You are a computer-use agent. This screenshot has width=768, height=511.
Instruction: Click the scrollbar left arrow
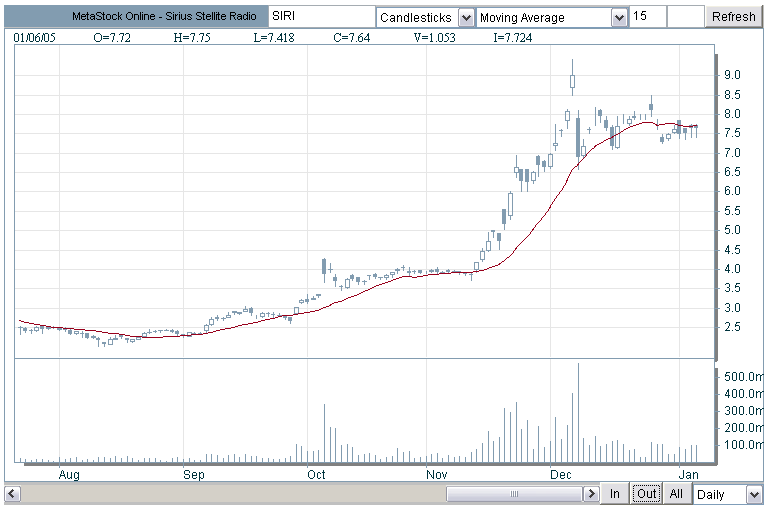click(x=12, y=493)
